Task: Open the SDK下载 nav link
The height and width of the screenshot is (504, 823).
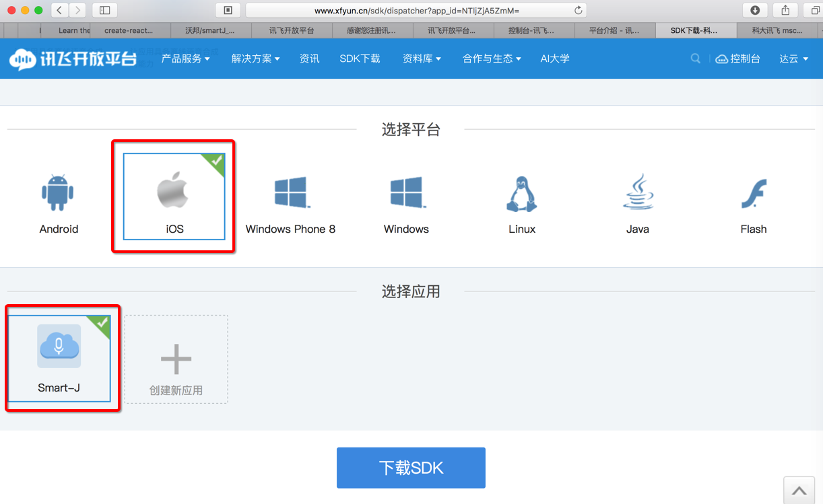Action: 360,59
